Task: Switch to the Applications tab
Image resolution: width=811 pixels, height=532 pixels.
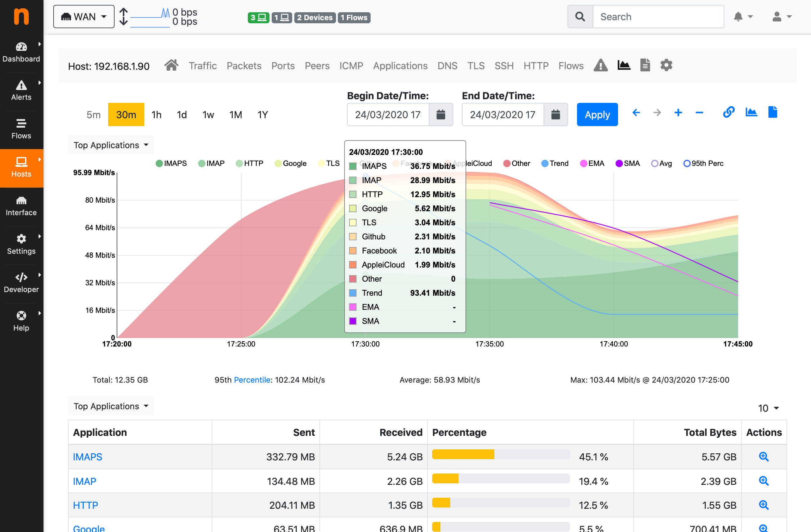Action: (400, 66)
